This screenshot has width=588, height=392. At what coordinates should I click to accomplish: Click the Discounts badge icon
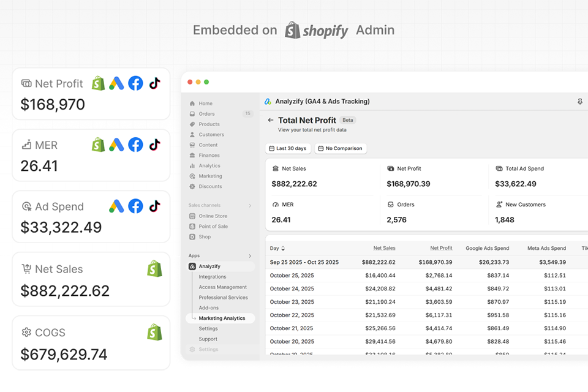pyautogui.click(x=192, y=186)
